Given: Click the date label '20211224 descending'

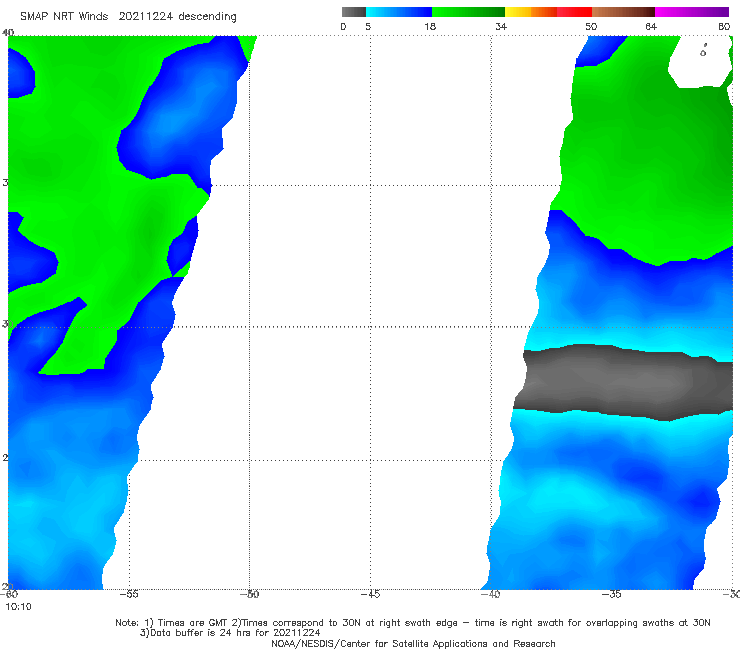Looking at the screenshot, I should coord(177,17).
